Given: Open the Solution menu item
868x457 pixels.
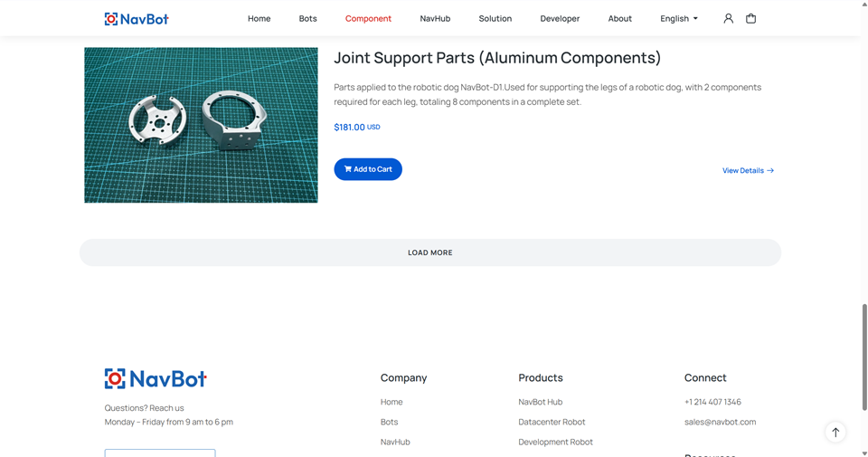Looking at the screenshot, I should pos(495,18).
